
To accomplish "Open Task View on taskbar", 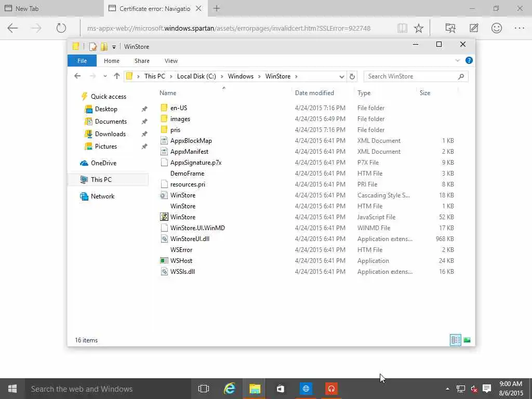I will 204,389.
